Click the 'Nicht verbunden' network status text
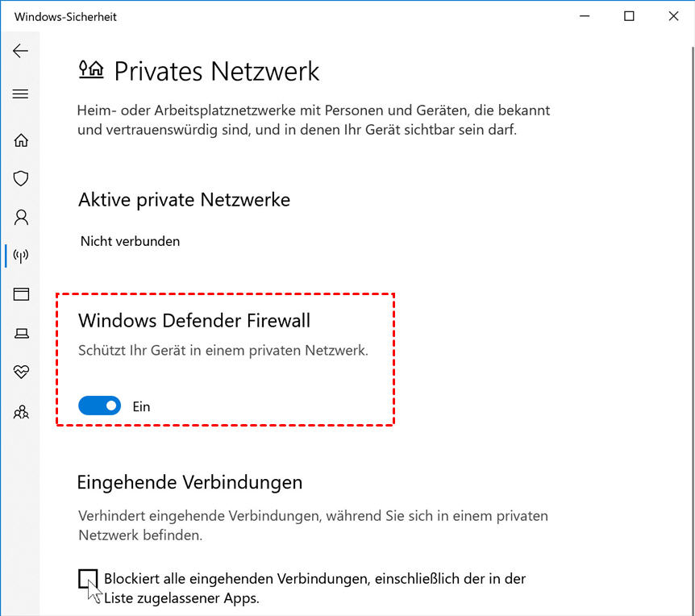 tap(130, 241)
